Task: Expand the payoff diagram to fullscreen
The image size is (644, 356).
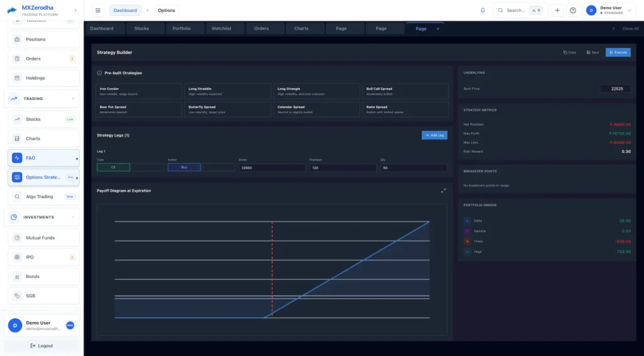Action: tap(443, 191)
